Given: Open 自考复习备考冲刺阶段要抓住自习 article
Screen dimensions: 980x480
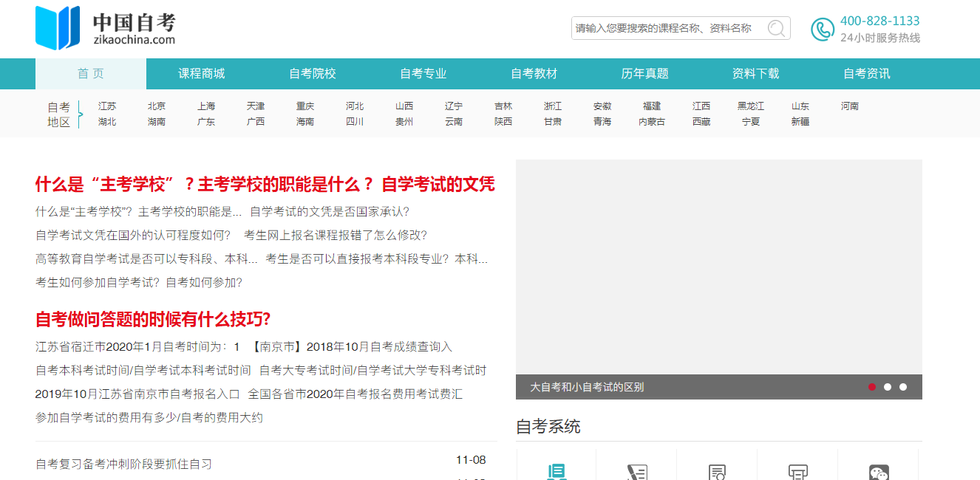Looking at the screenshot, I should click(x=124, y=464).
